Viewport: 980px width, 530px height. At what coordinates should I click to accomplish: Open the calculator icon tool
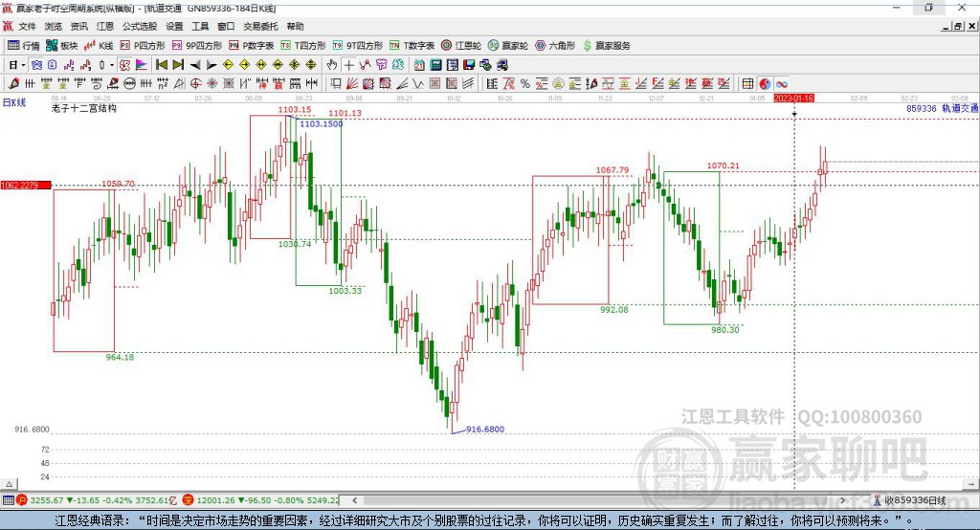(435, 65)
